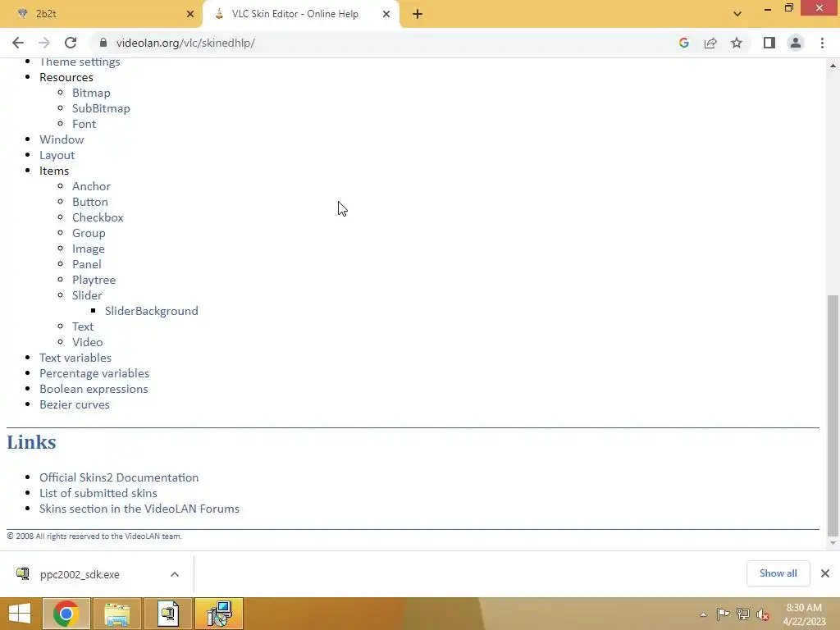Open the installer app in taskbar
The image size is (840, 630).
point(168,614)
